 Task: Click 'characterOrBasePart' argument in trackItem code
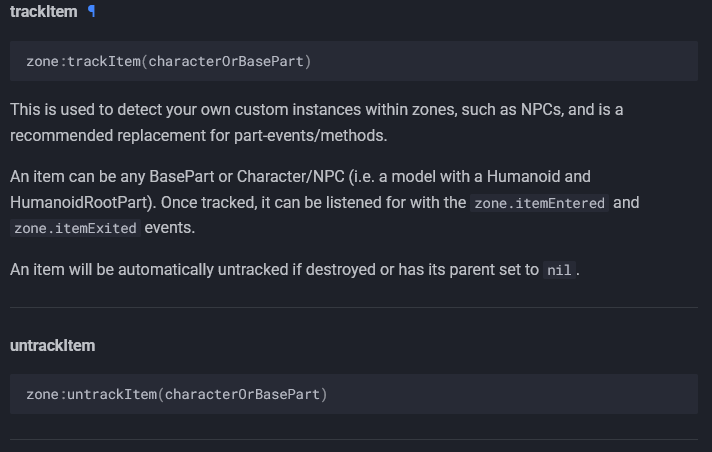[226, 61]
